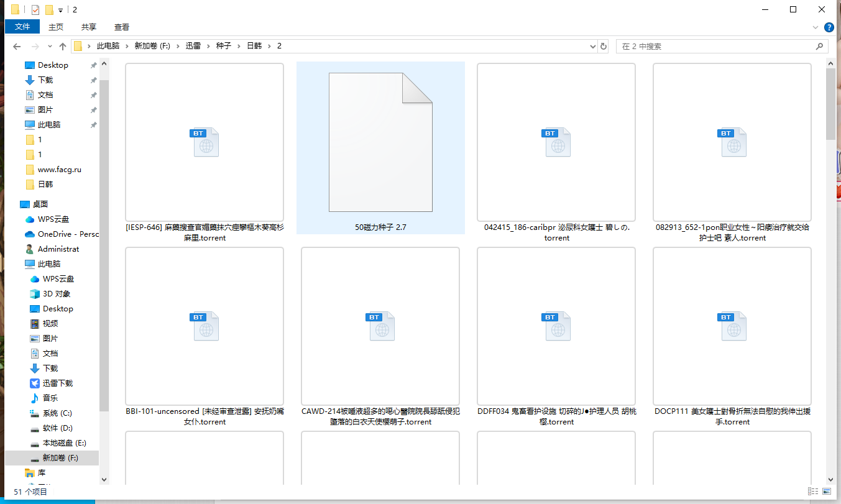Switch to the 主页 ribbon tab
Viewport: 841px width, 504px height.
point(56,27)
